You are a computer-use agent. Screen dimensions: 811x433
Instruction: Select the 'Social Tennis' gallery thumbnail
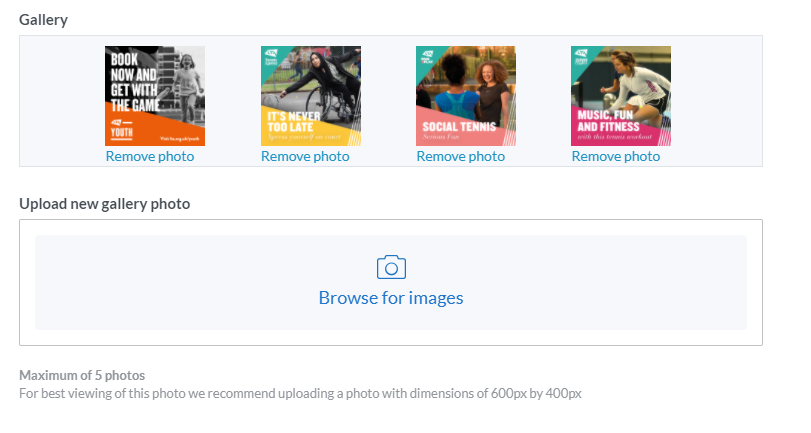(465, 96)
